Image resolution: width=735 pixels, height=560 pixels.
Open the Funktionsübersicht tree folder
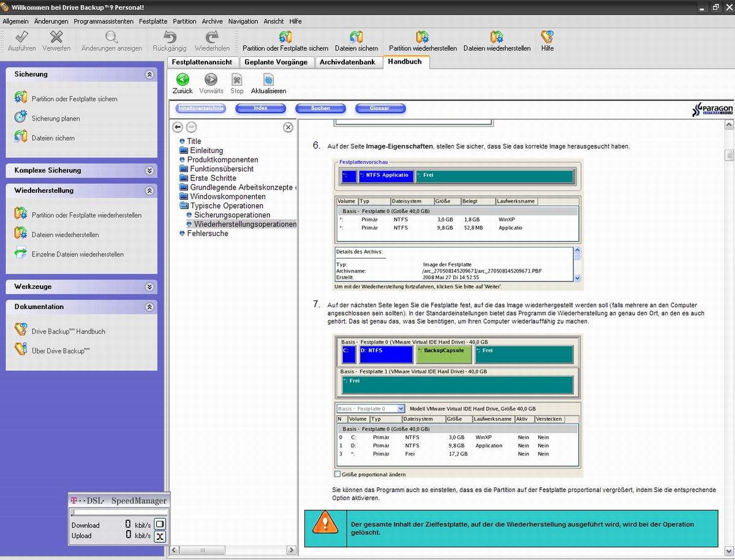tap(222, 168)
